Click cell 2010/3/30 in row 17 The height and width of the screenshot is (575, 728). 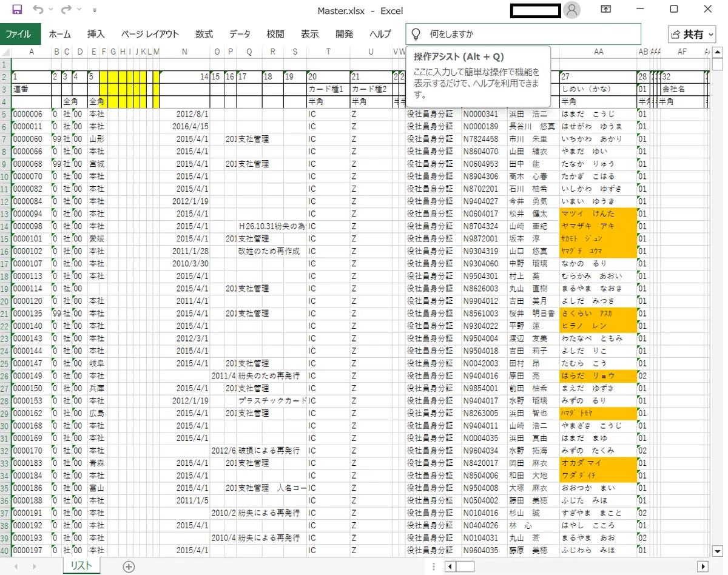184,263
